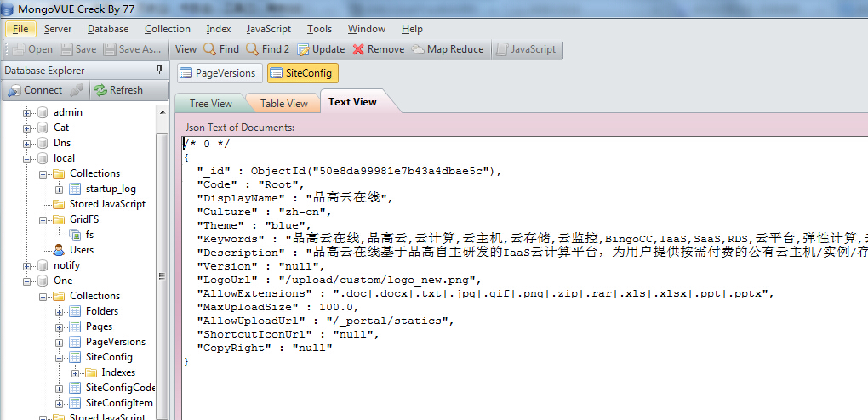Select the GridFS folder

[x=84, y=219]
